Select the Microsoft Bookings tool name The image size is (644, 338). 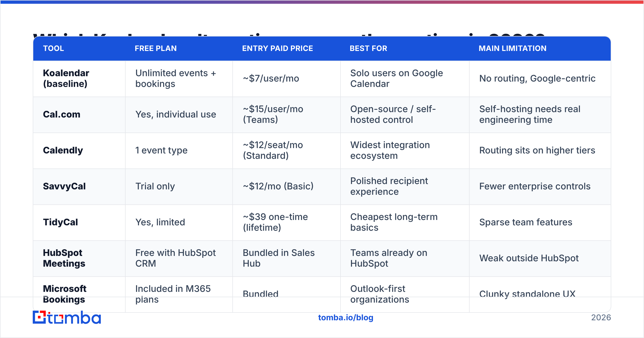(x=64, y=294)
